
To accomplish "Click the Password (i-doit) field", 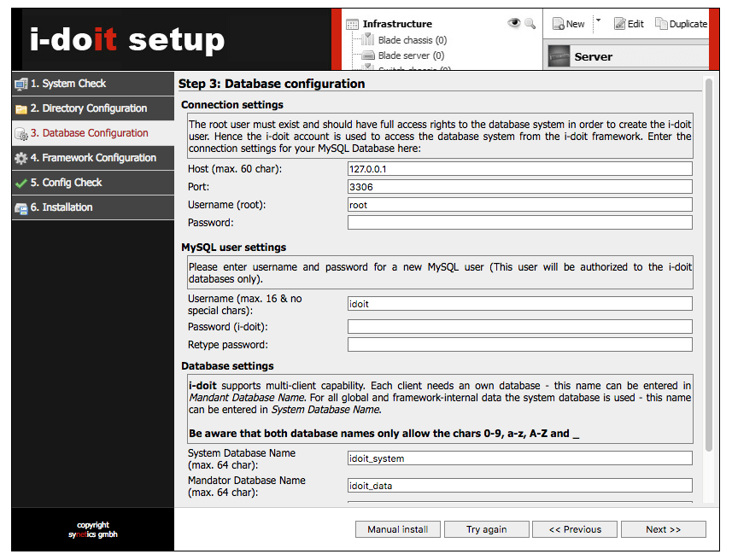I will (x=519, y=327).
